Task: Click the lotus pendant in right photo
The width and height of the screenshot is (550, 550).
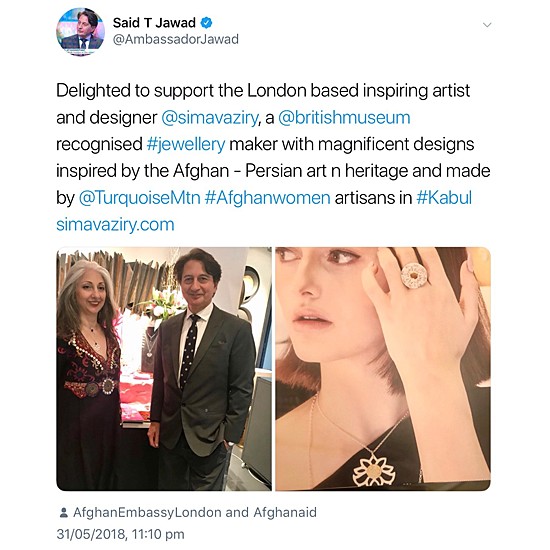Action: pyautogui.click(x=374, y=470)
